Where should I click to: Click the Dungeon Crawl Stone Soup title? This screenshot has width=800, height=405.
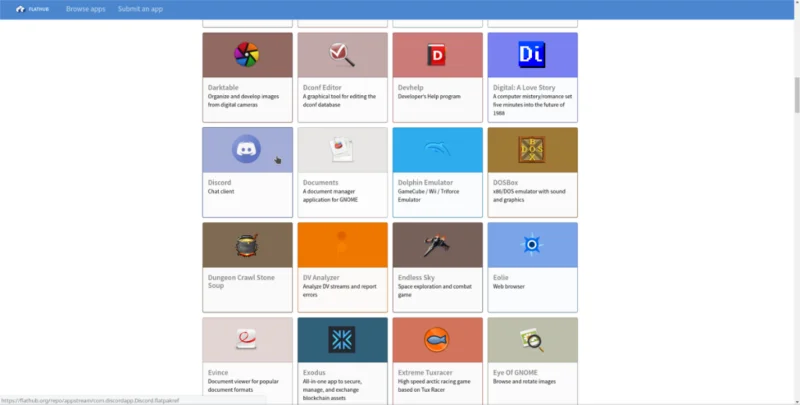pos(241,282)
